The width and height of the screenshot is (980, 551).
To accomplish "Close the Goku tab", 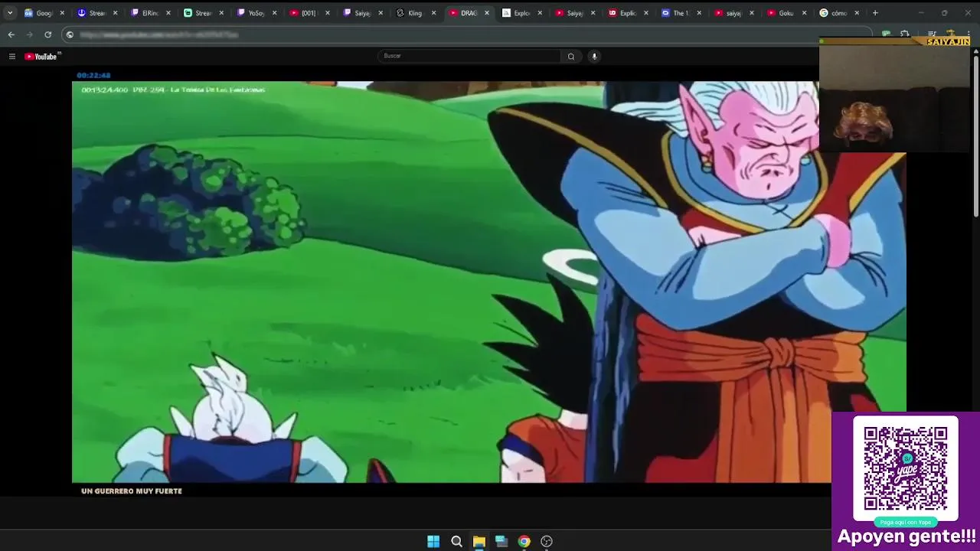I will 804,13.
